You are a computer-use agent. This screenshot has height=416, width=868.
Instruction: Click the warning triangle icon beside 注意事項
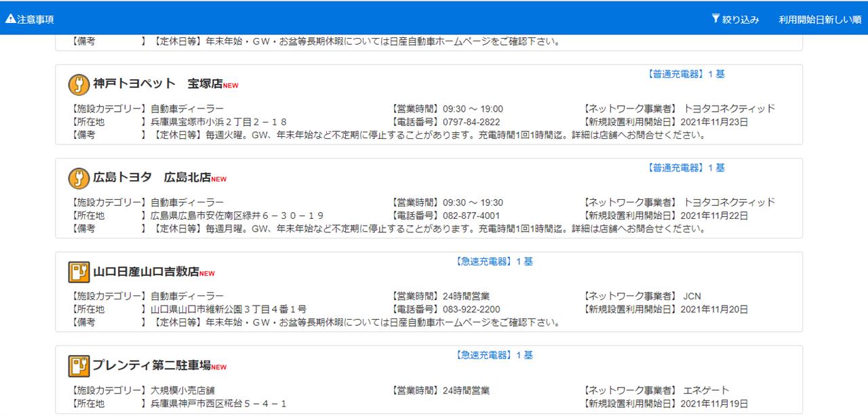pos(10,19)
